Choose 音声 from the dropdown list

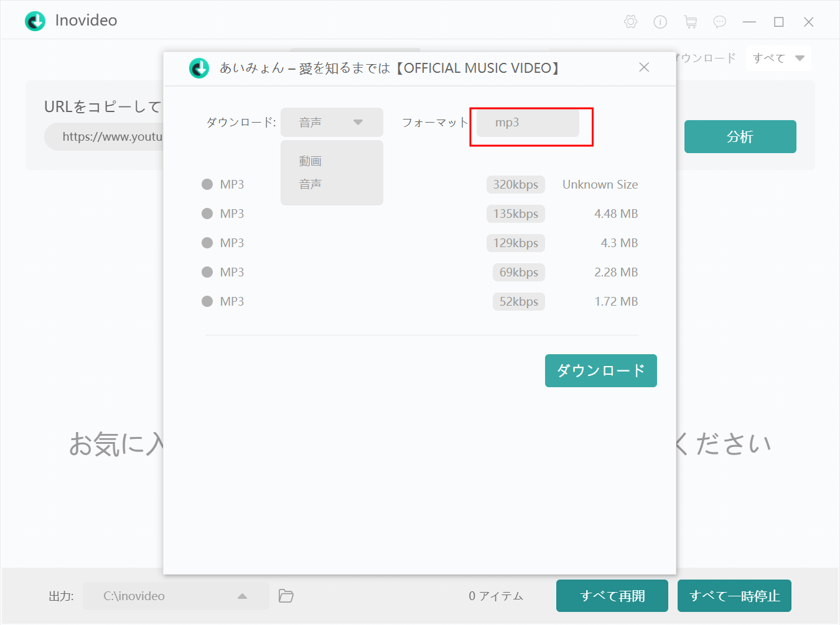click(310, 184)
